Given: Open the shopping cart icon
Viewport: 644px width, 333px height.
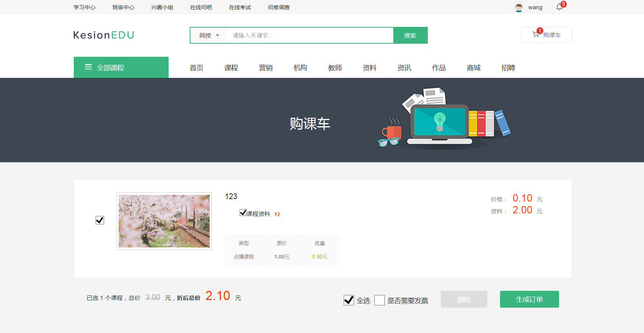Looking at the screenshot, I should (536, 35).
